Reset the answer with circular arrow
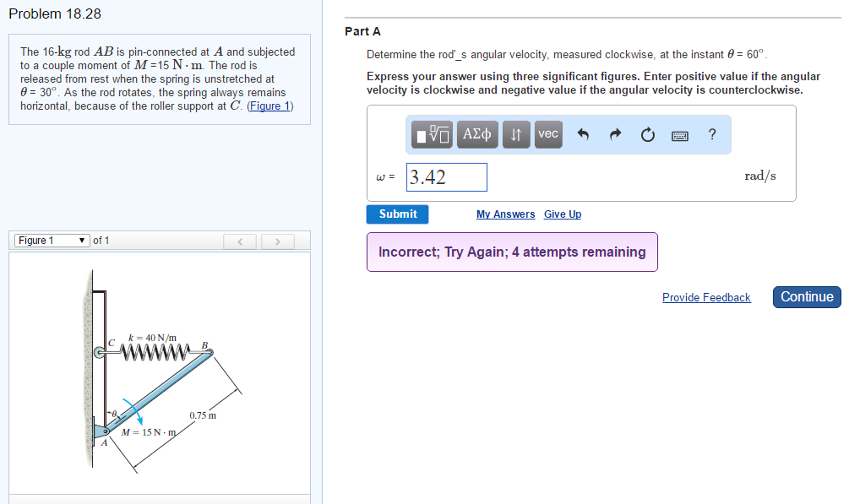Image resolution: width=849 pixels, height=504 pixels. point(647,134)
